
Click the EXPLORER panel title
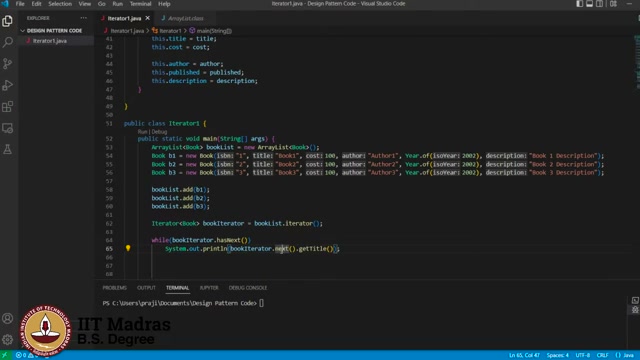38,18
